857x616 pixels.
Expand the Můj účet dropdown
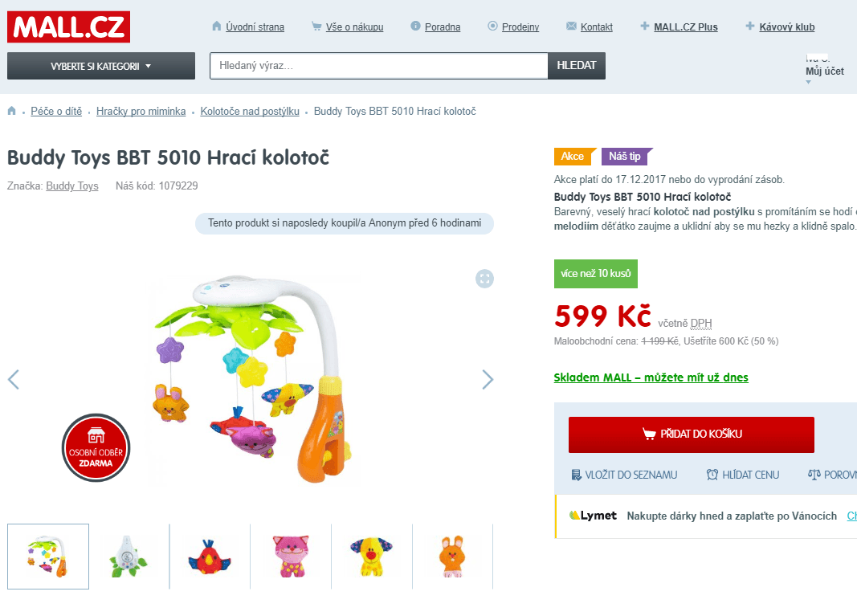tap(825, 71)
